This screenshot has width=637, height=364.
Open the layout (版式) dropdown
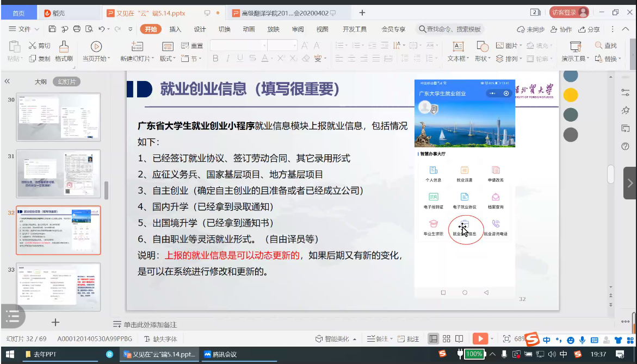[168, 59]
